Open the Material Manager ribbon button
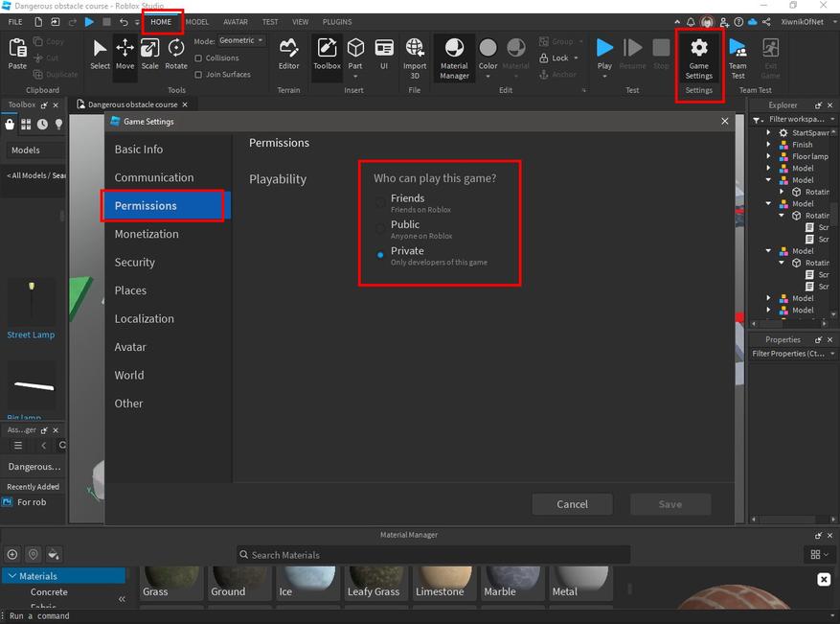 454,58
